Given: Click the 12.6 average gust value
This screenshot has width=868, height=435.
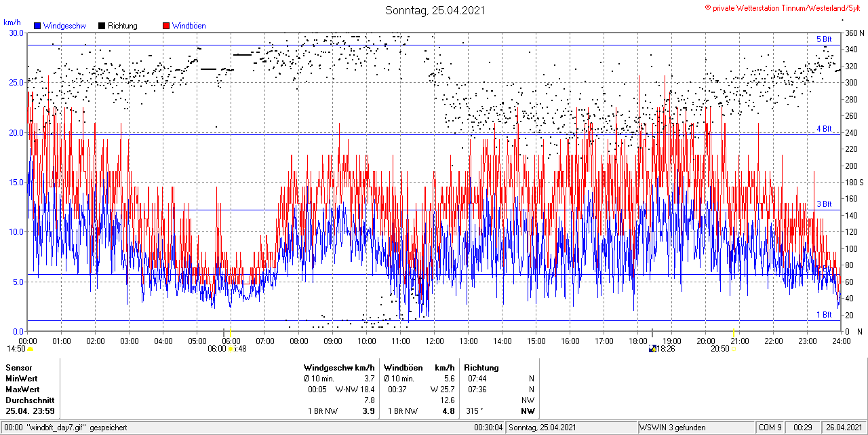Looking at the screenshot, I should [x=447, y=400].
